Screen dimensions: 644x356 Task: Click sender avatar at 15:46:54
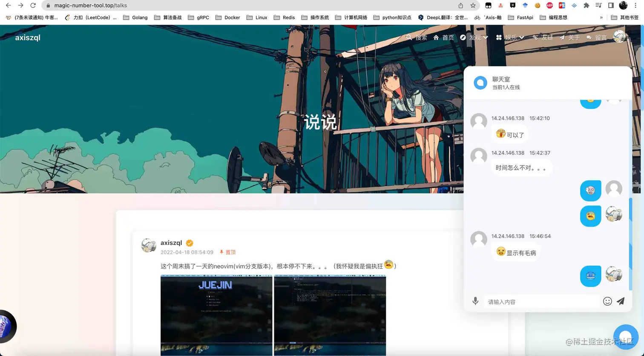click(479, 239)
